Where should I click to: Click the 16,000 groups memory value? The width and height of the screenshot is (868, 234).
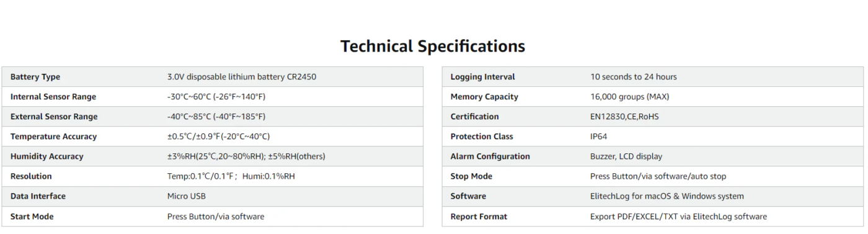pos(630,97)
